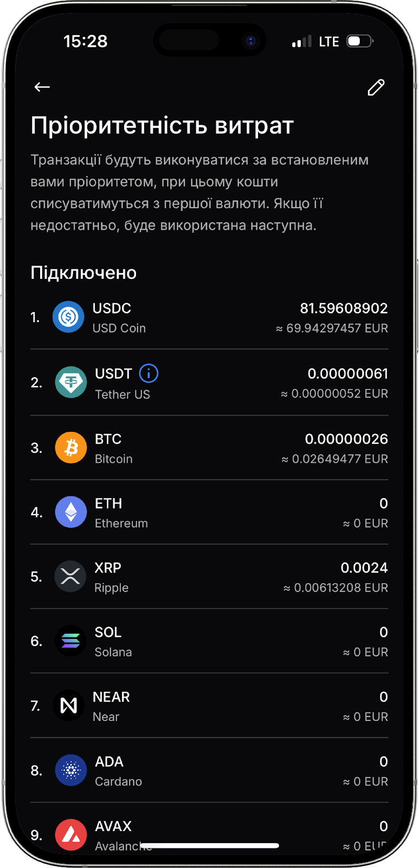Image resolution: width=419 pixels, height=868 pixels.
Task: Tap the orange Bitcoin icon
Action: click(x=71, y=448)
